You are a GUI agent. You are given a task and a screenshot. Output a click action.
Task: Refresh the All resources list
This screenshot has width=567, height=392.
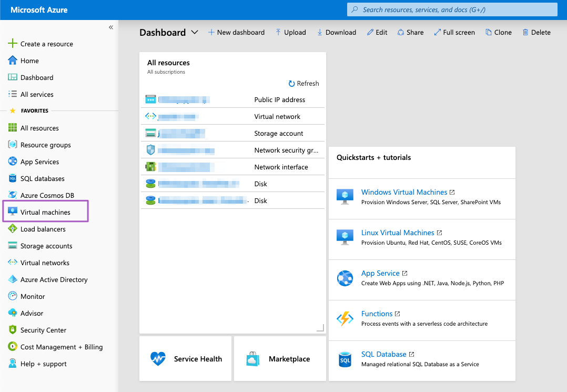pyautogui.click(x=303, y=83)
